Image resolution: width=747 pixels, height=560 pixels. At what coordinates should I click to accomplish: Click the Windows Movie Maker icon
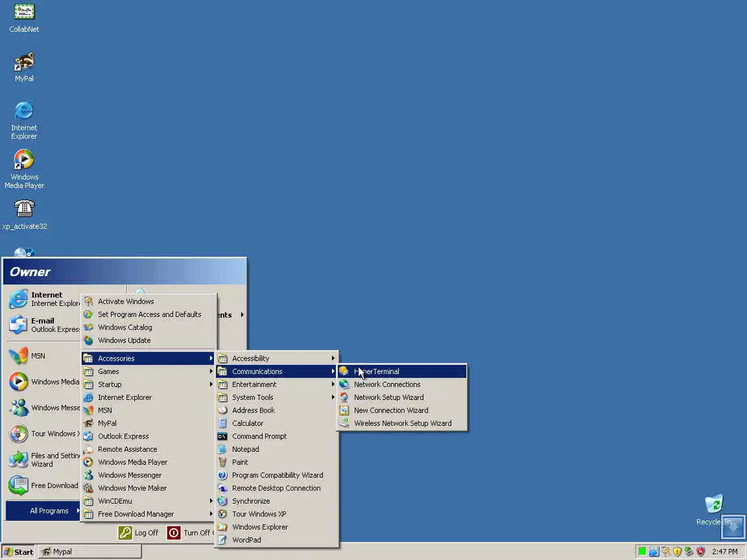click(x=88, y=488)
